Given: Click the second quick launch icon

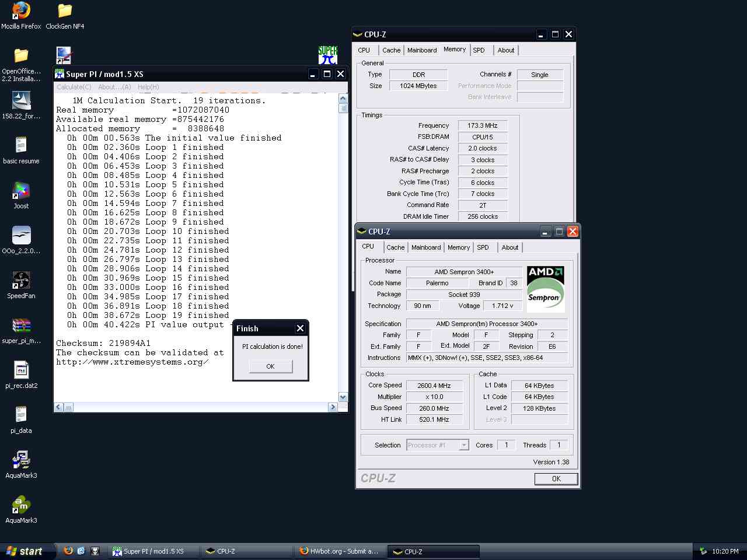Looking at the screenshot, I should click(81, 551).
